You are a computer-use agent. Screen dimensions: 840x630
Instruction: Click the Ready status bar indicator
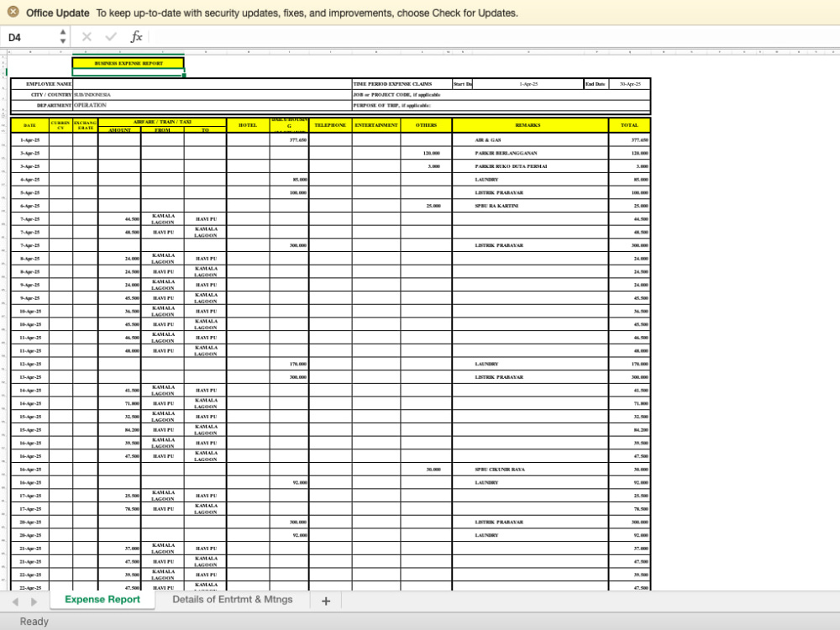point(34,622)
